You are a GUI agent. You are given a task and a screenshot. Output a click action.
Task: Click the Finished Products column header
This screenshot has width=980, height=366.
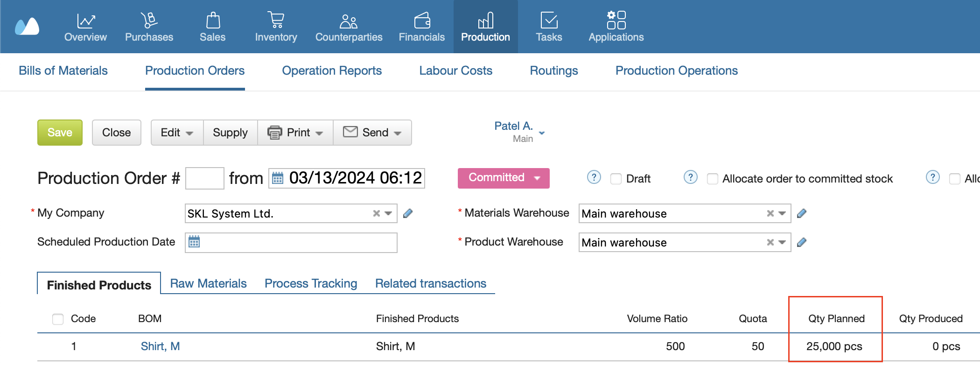click(417, 319)
